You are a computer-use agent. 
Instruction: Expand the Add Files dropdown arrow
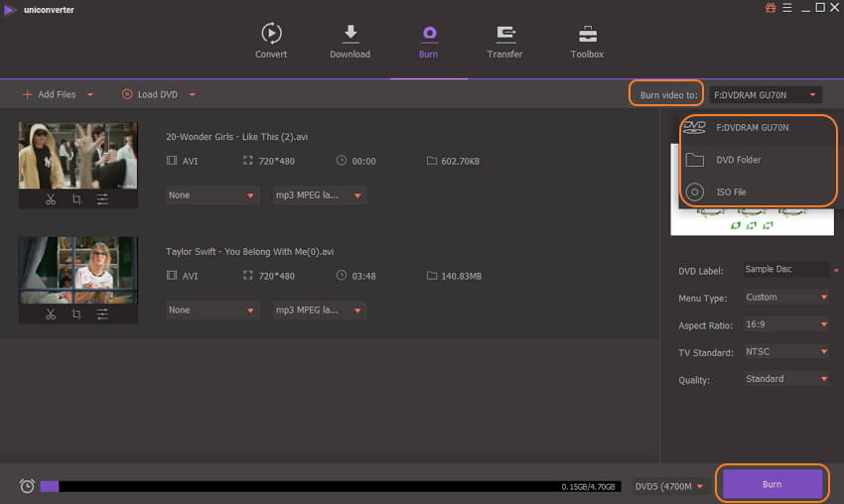coord(90,94)
